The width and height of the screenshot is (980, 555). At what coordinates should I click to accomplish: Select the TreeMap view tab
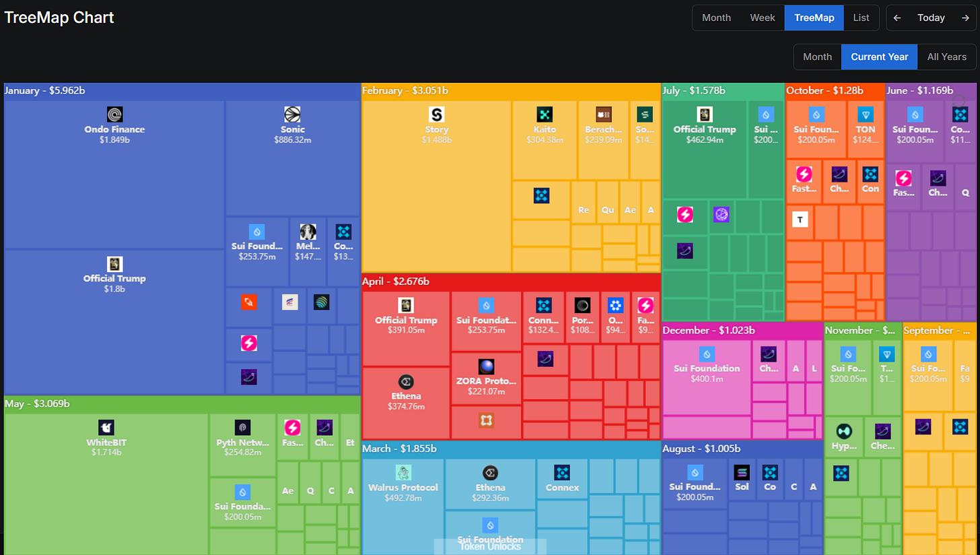[x=814, y=18]
